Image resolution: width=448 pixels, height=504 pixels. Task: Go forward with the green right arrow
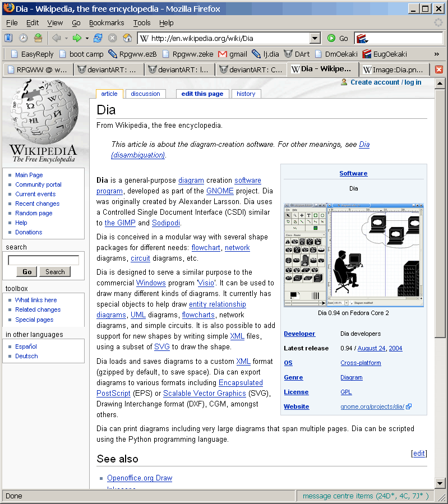(77, 38)
